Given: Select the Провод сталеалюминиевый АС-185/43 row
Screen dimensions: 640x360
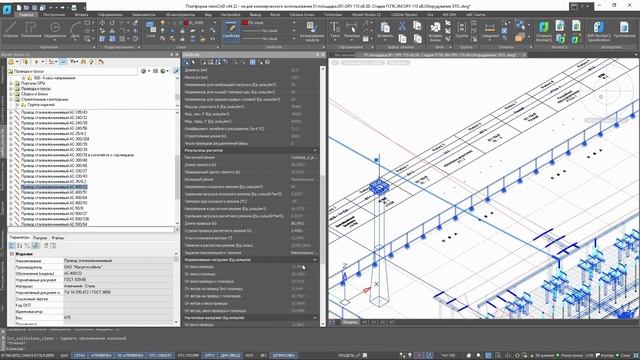Looking at the screenshot, I should [54, 112].
